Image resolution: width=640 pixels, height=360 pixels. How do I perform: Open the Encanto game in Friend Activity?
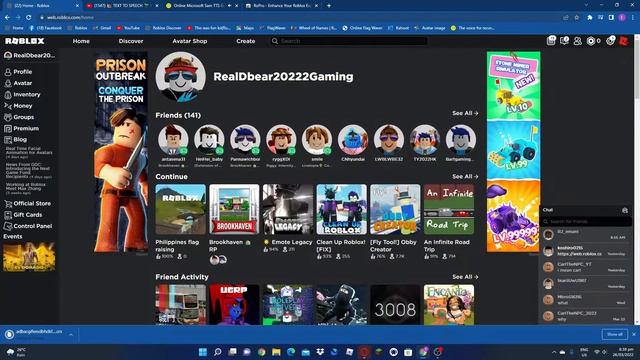[x=449, y=305]
